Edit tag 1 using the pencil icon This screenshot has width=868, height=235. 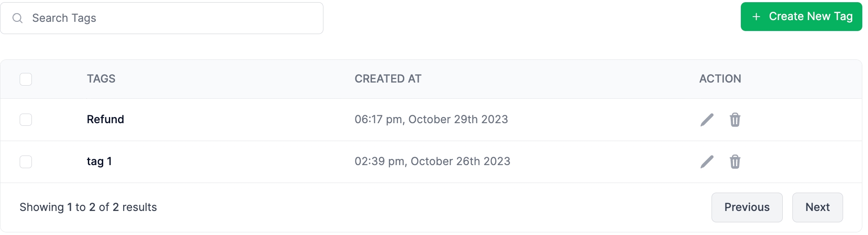707,162
